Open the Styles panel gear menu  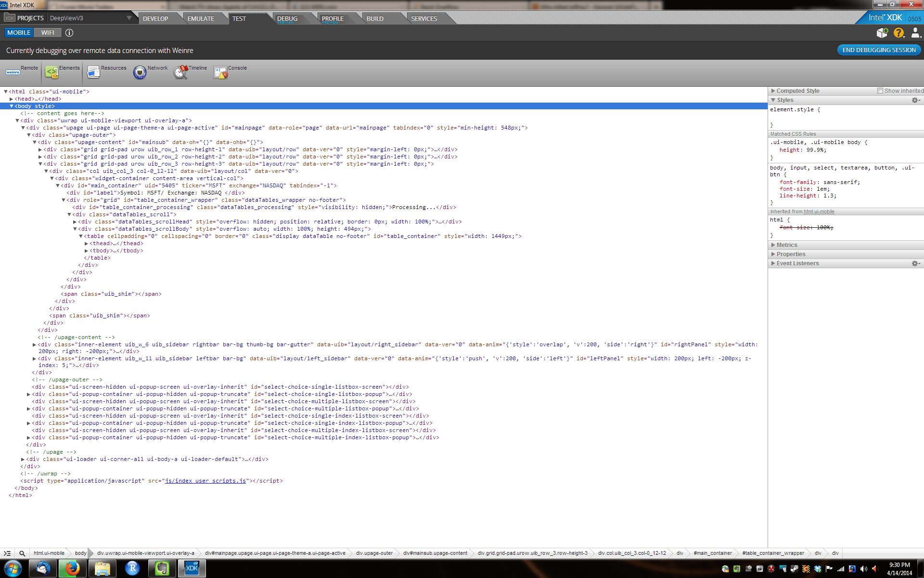point(916,100)
